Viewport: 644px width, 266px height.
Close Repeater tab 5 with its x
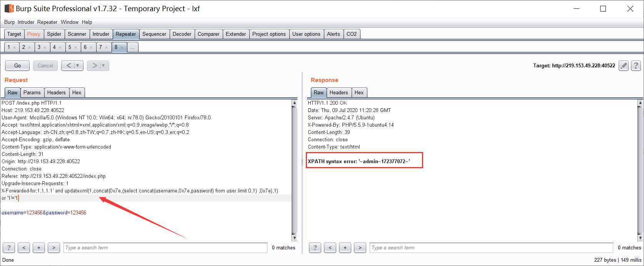pyautogui.click(x=75, y=47)
